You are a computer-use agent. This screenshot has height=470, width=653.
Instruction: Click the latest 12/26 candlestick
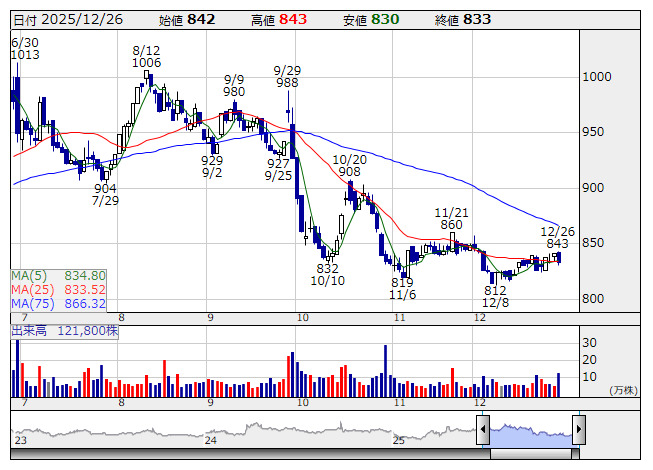pos(559,257)
